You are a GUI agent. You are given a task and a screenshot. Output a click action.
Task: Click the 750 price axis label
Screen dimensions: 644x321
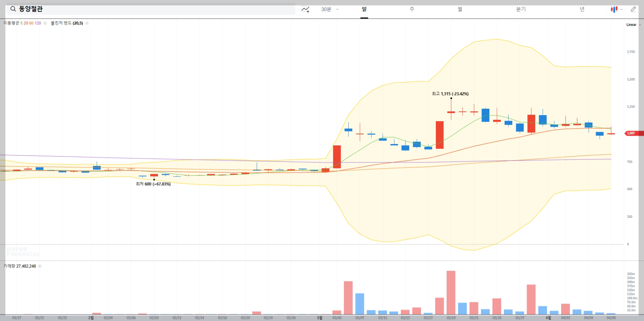pos(630,162)
